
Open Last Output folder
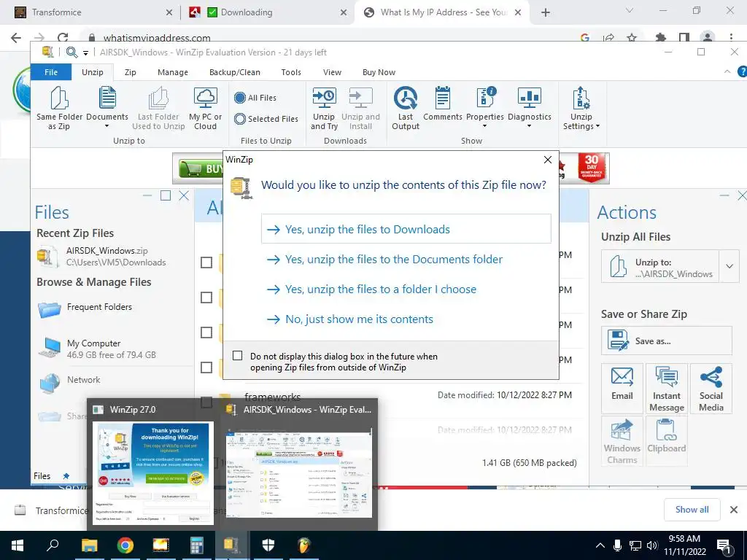coord(406,108)
